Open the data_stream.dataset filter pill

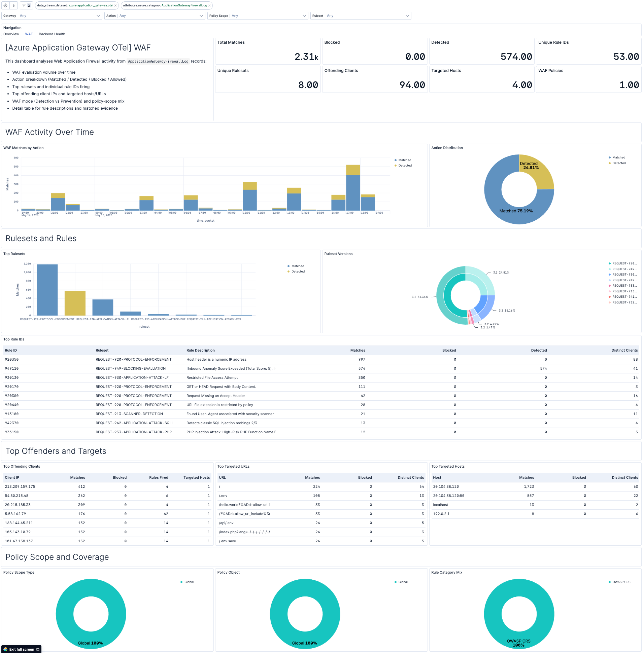pos(75,5)
